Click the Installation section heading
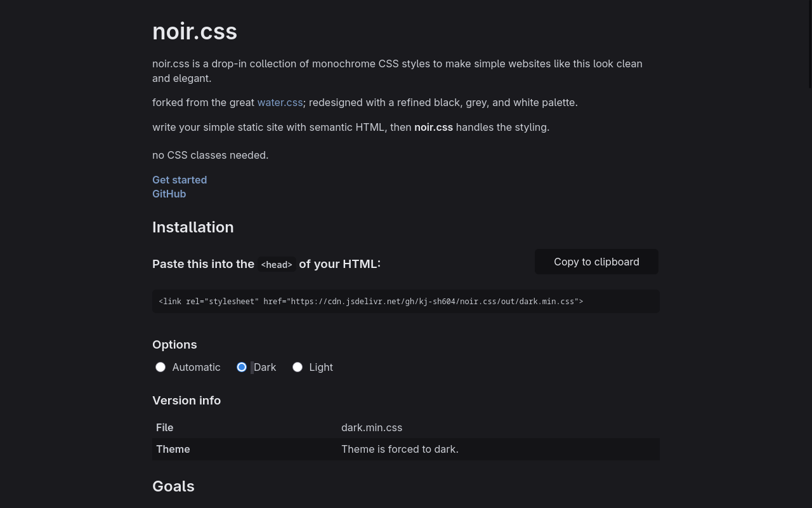Image resolution: width=812 pixels, height=508 pixels. tap(193, 227)
